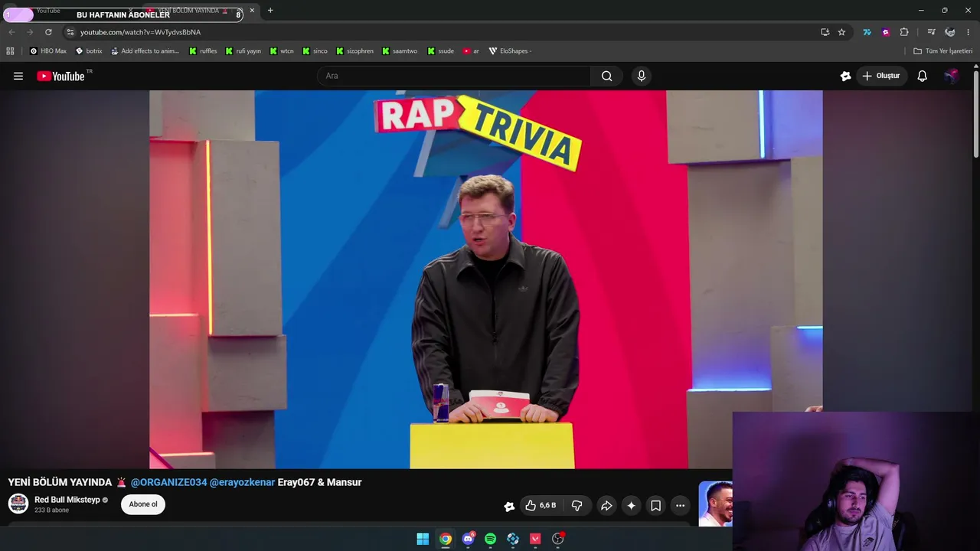980x551 pixels.
Task: Click the 7TV extension icon
Action: click(867, 32)
